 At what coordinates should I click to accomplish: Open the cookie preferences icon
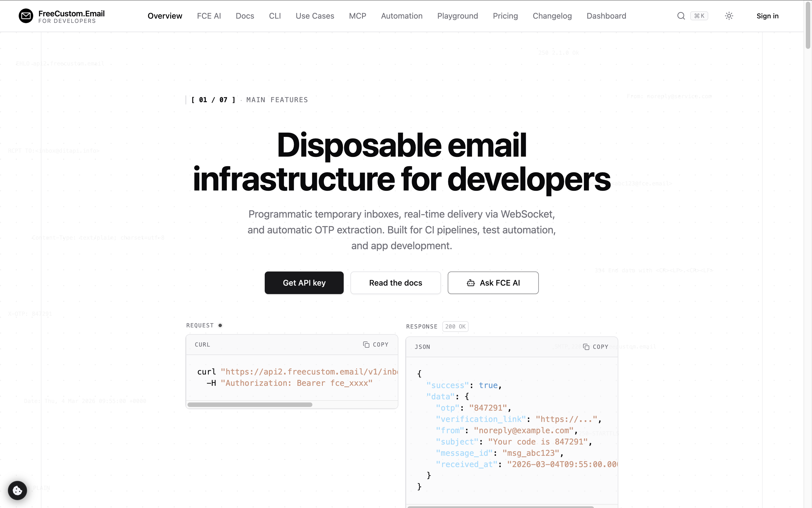coord(17,491)
